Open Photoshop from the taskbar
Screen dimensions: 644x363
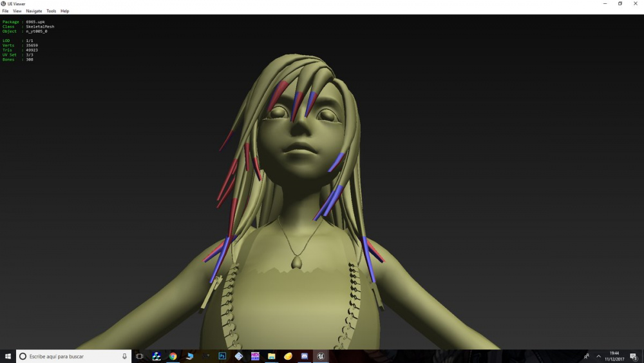pyautogui.click(x=222, y=357)
